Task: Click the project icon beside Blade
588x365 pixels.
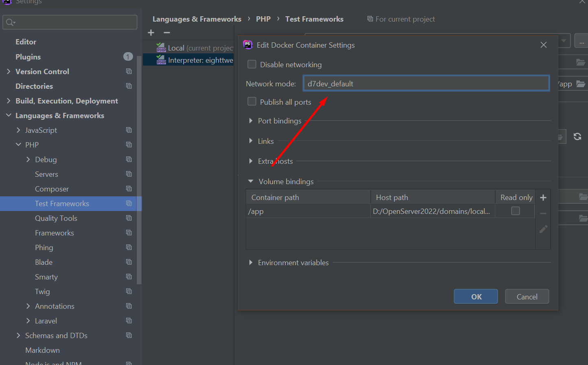Action: pos(129,262)
